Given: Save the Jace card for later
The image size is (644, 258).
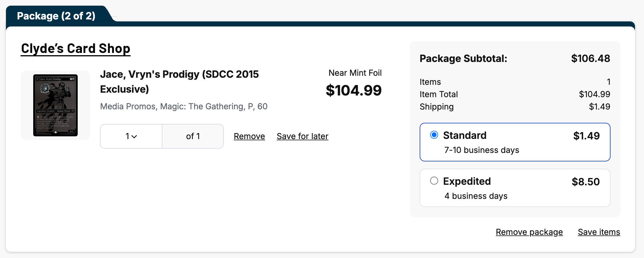Looking at the screenshot, I should tap(303, 136).
